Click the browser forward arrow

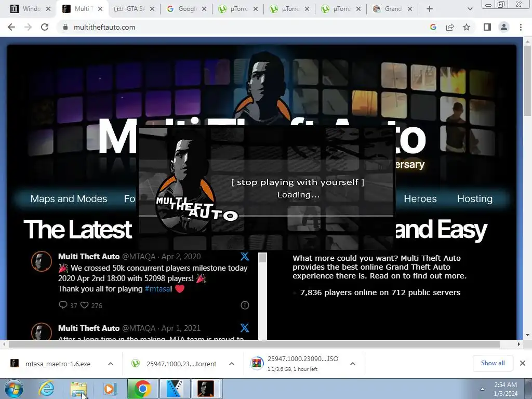click(x=28, y=27)
